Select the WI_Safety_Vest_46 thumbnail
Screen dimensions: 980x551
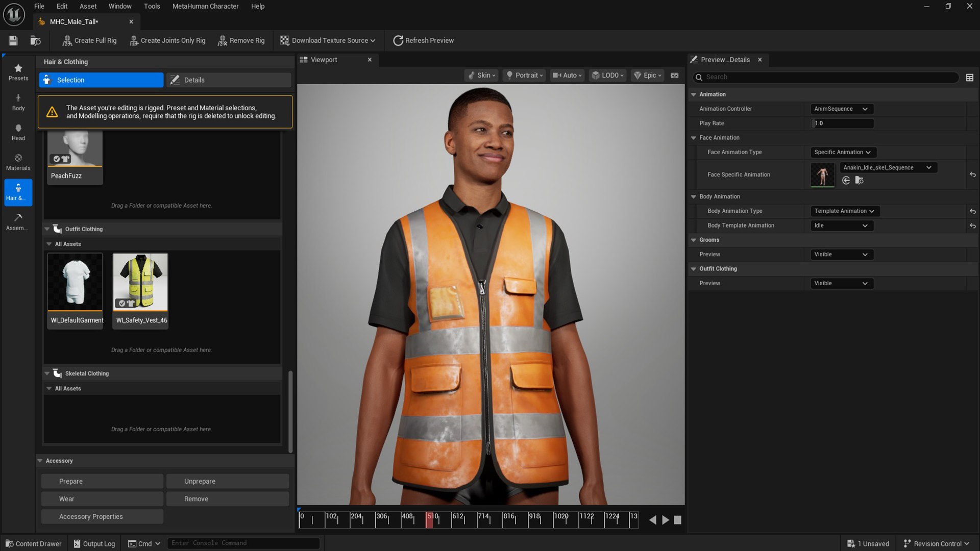pyautogui.click(x=140, y=282)
